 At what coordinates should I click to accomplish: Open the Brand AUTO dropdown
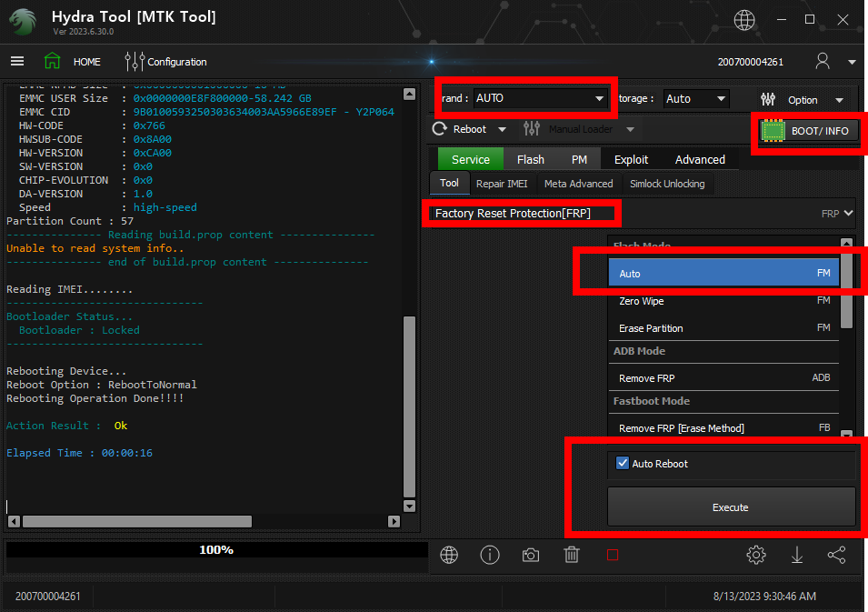540,98
